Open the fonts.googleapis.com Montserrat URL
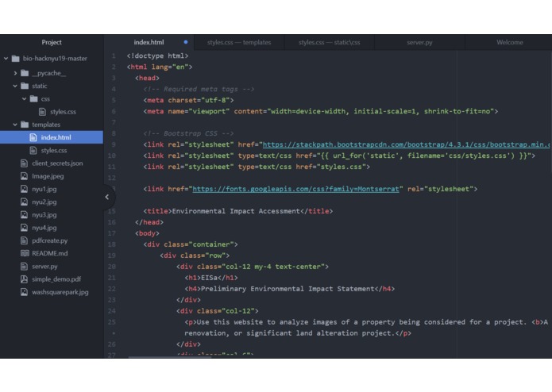The width and height of the screenshot is (552, 392). tap(295, 189)
